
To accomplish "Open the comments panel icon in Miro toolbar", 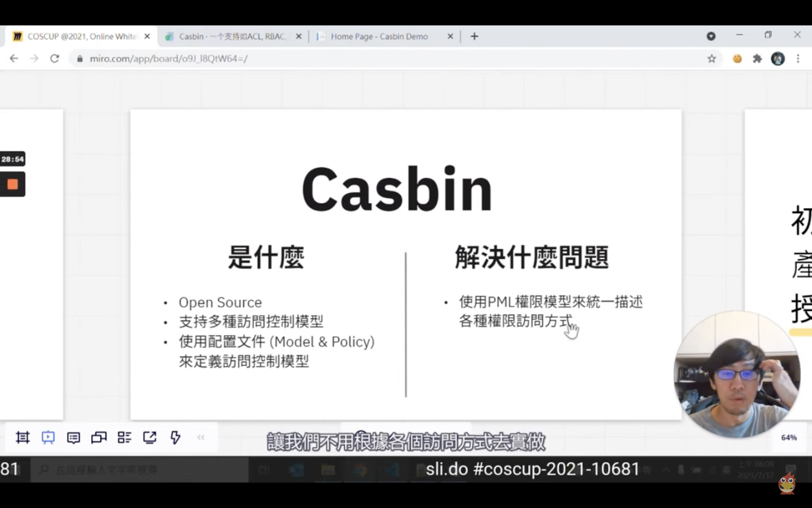I will tap(74, 437).
